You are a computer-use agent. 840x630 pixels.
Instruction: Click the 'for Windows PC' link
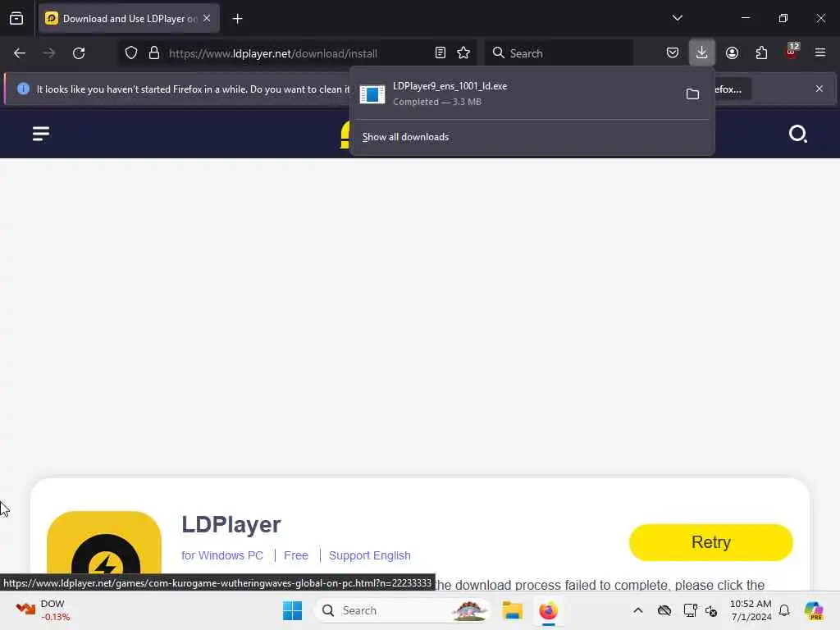222,555
